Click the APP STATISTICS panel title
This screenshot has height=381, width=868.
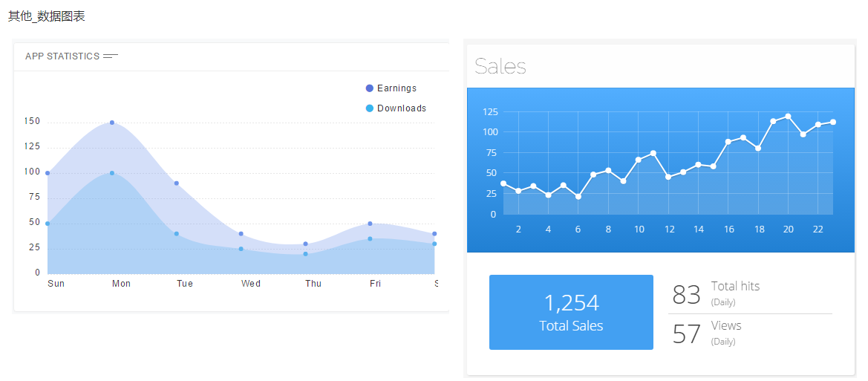point(62,56)
